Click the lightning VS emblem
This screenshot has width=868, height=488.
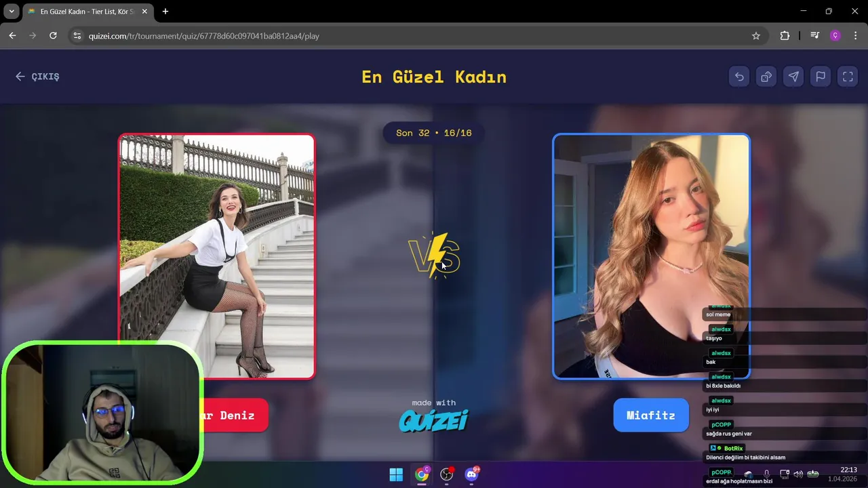click(434, 256)
